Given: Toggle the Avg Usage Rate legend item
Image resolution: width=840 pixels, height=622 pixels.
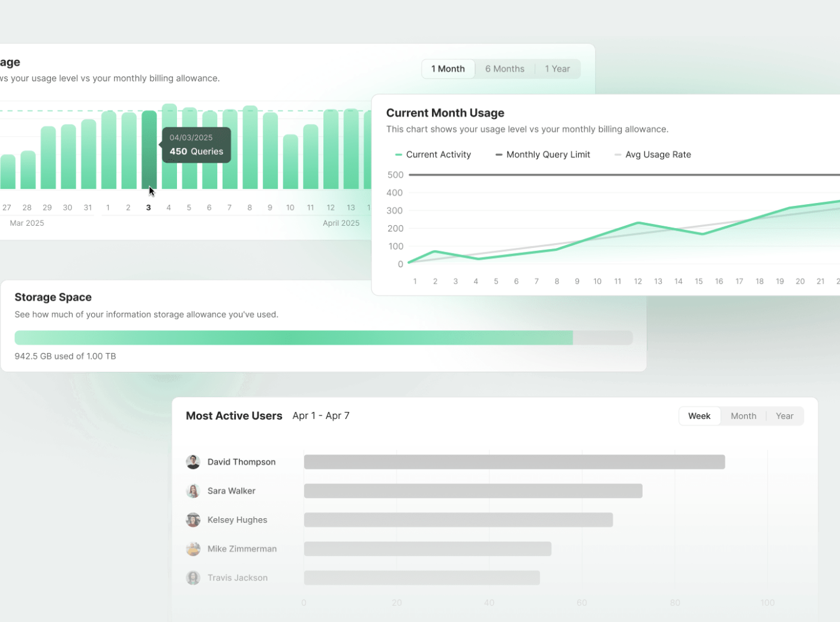Looking at the screenshot, I should click(652, 155).
